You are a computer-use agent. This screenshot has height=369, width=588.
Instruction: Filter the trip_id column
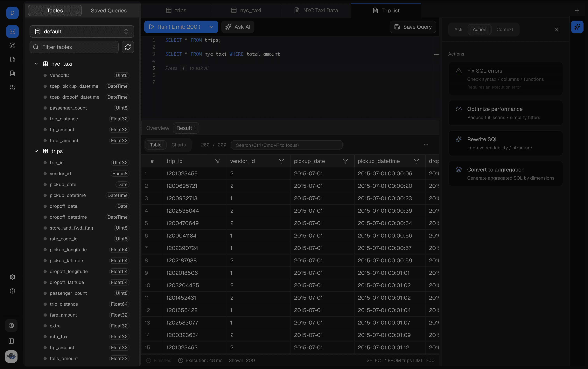point(218,161)
